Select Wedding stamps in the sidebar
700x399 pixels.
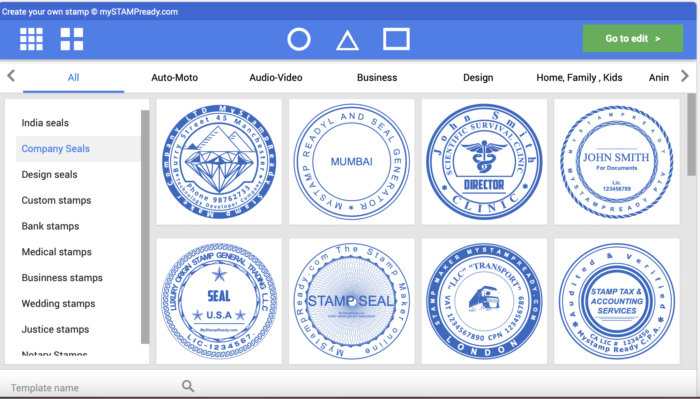click(x=78, y=303)
